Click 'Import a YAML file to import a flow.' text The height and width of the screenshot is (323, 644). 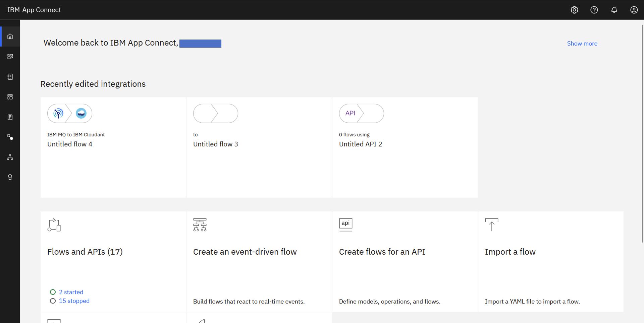coord(532,302)
